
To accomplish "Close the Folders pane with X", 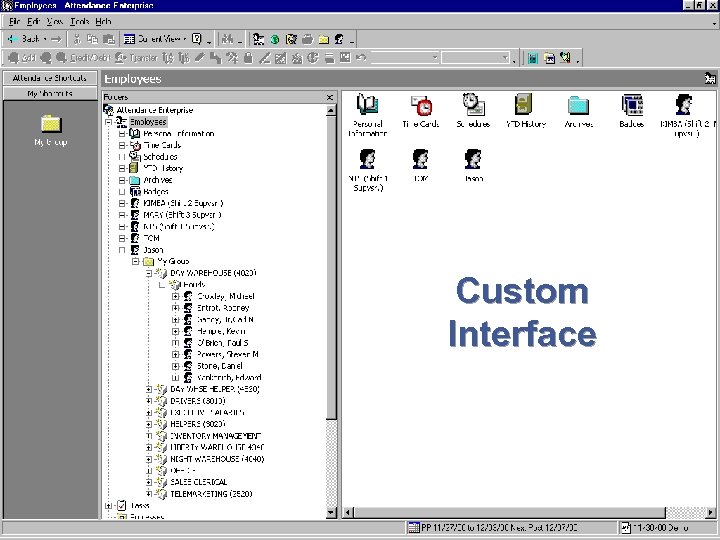I will pos(331,96).
